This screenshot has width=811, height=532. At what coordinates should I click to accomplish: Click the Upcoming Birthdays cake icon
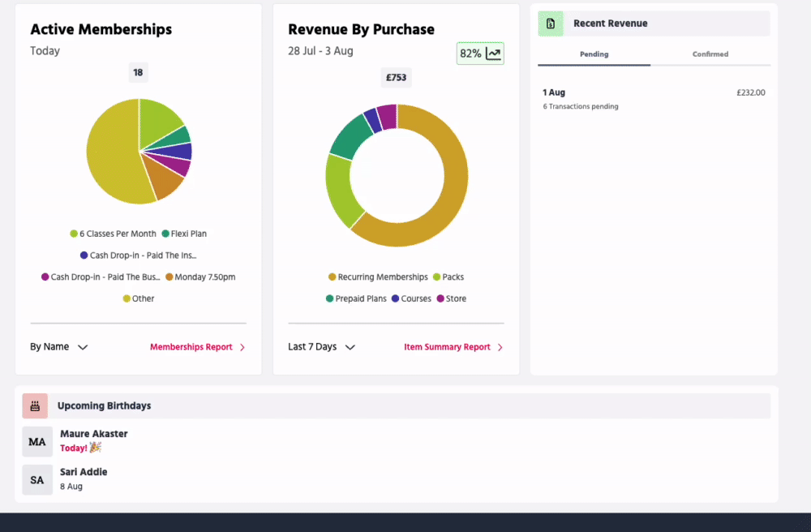pyautogui.click(x=35, y=405)
